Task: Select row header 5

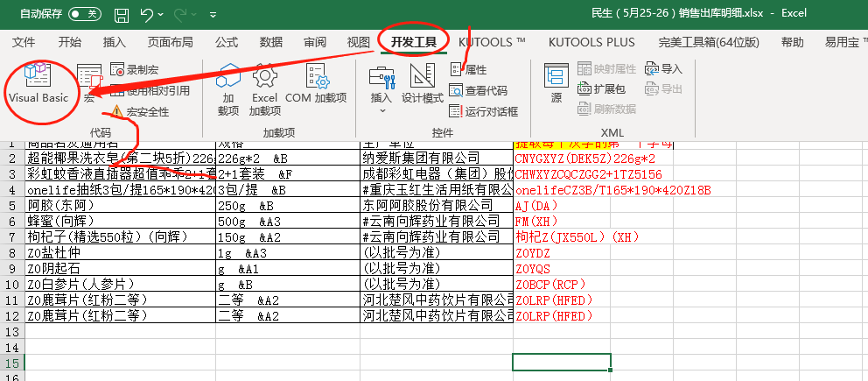Action: tap(11, 206)
